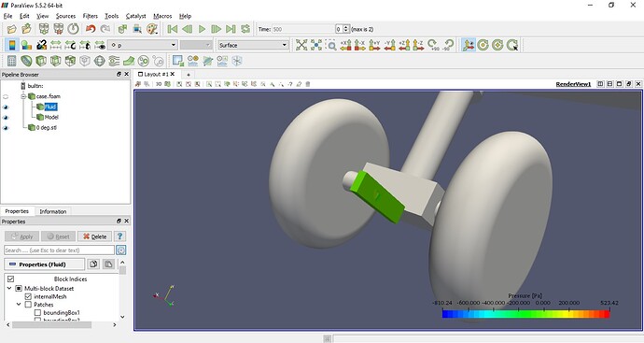Click the Apply button
Viewport: 644px width, 343px height.
(x=22, y=236)
